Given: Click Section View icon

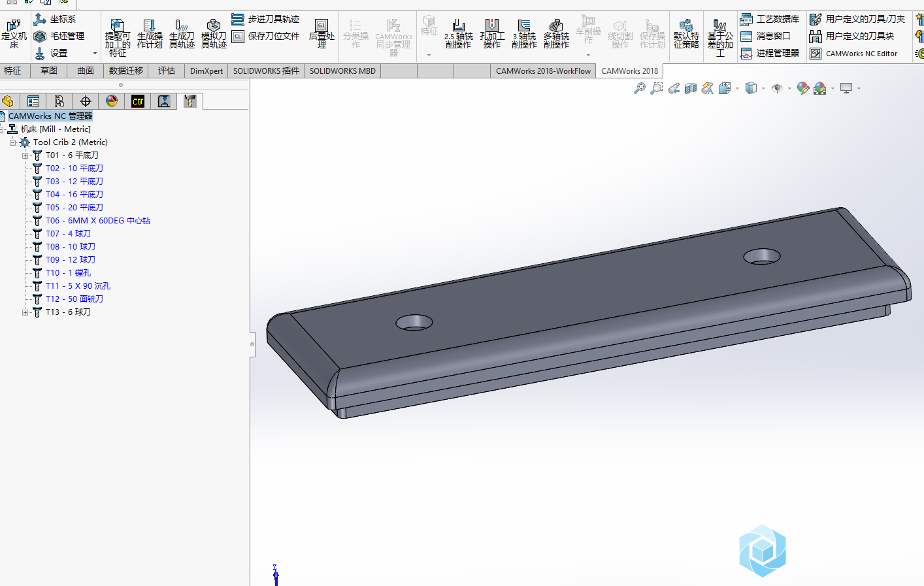Looking at the screenshot, I should pyautogui.click(x=691, y=88).
